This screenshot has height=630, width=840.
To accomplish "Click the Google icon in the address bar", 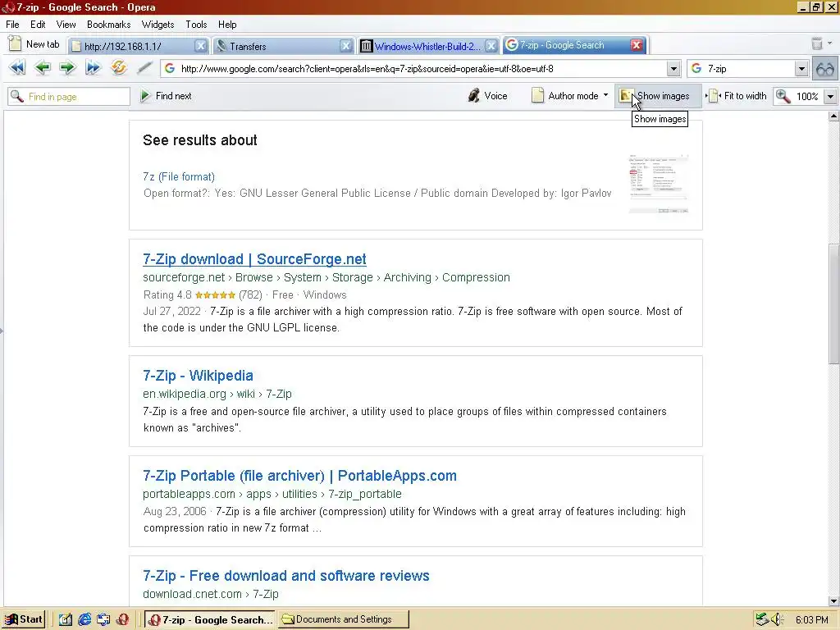I will (170, 69).
